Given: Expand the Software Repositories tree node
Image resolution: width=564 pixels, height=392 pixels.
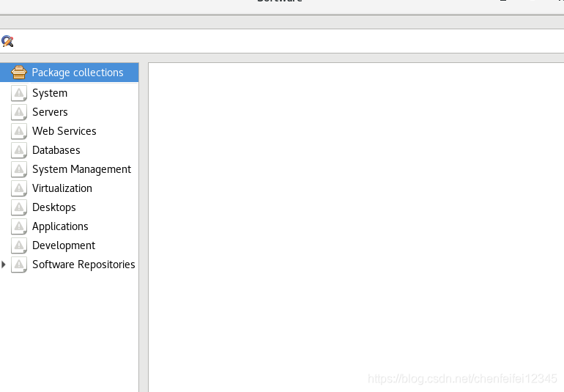Looking at the screenshot, I should [4, 265].
